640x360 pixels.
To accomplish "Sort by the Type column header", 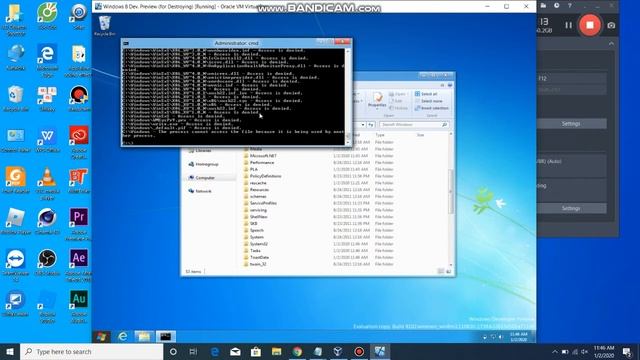I will click(380, 135).
